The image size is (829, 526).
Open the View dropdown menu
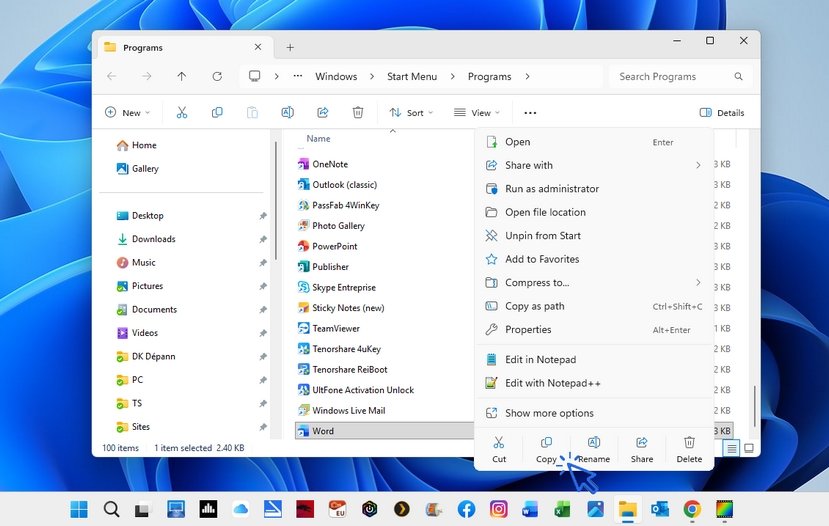[x=477, y=113]
